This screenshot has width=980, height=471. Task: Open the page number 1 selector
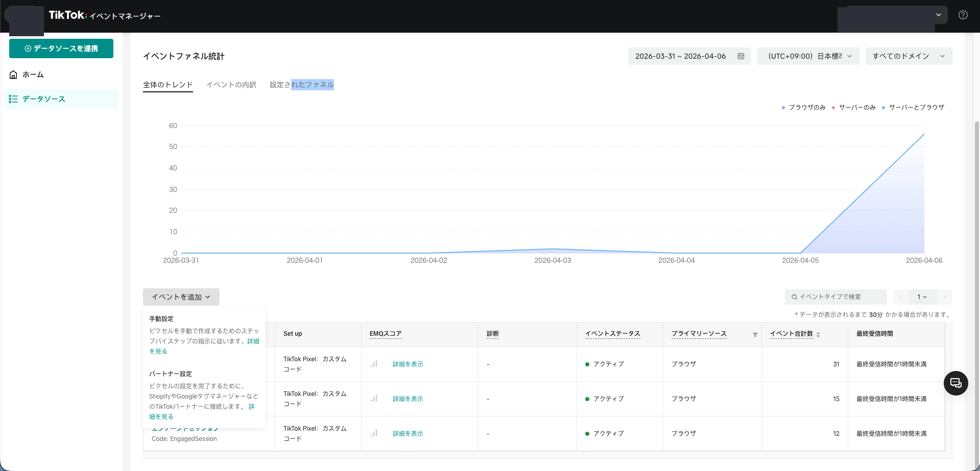[x=921, y=297]
